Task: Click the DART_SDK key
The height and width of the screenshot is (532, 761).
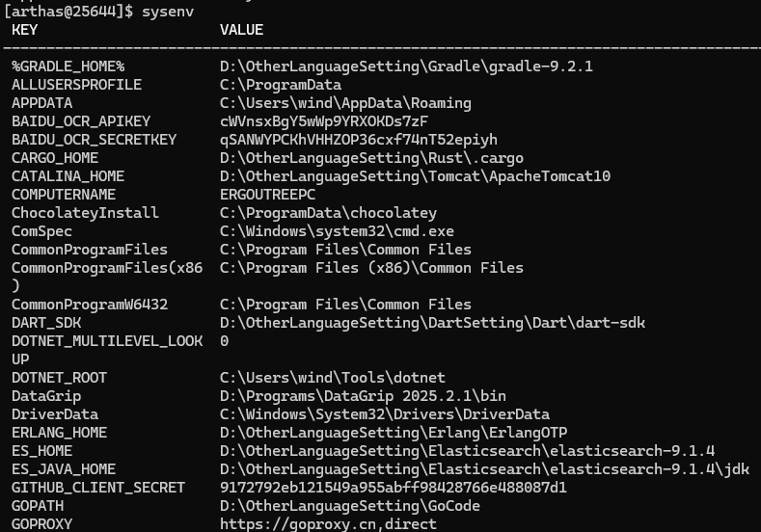Action: click(x=46, y=323)
